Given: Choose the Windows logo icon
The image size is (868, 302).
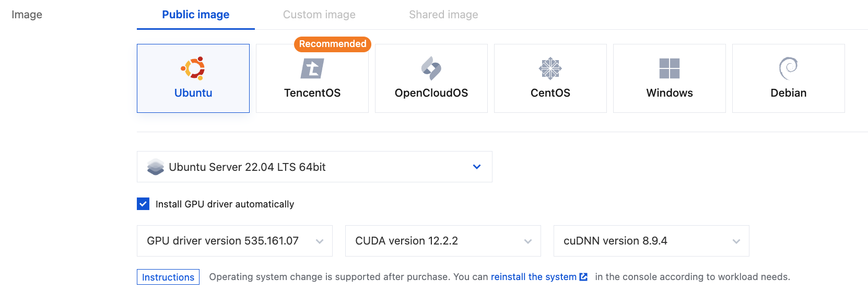Looking at the screenshot, I should pos(670,68).
